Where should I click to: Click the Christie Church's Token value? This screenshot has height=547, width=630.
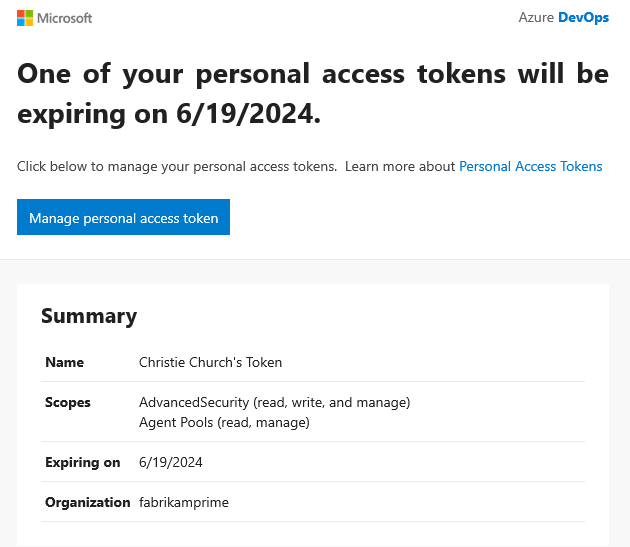[210, 362]
